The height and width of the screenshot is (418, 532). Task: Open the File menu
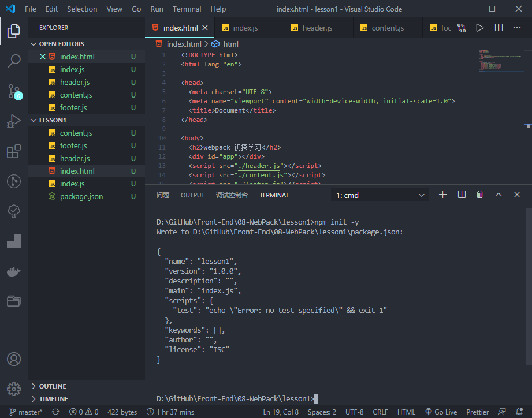[30, 9]
